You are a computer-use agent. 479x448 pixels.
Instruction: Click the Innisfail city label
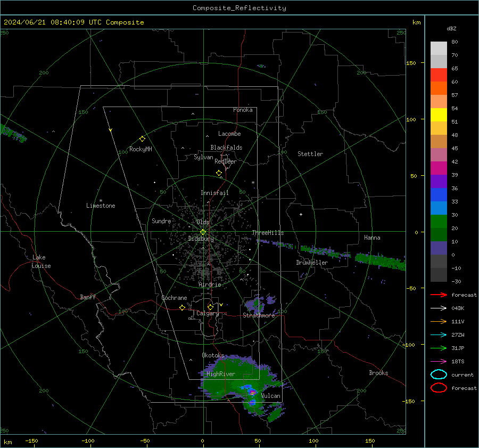(214, 193)
